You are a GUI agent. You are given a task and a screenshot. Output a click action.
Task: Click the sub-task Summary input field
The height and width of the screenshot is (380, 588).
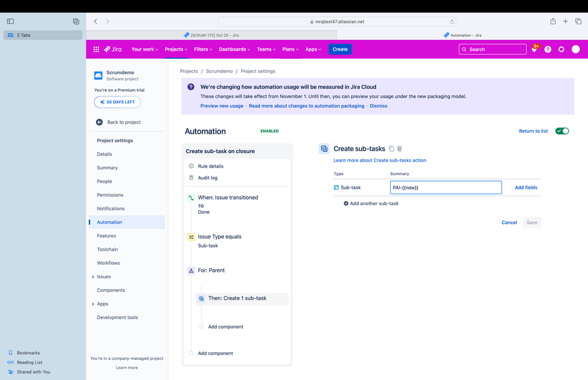(x=446, y=188)
